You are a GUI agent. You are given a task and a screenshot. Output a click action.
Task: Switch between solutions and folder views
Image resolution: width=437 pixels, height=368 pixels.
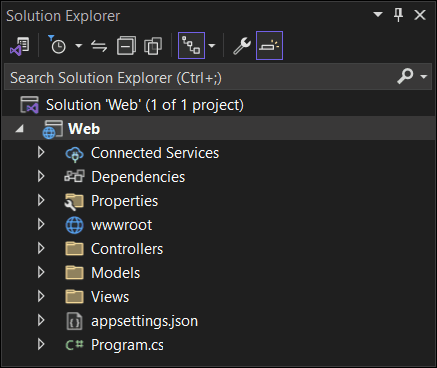(x=20, y=46)
